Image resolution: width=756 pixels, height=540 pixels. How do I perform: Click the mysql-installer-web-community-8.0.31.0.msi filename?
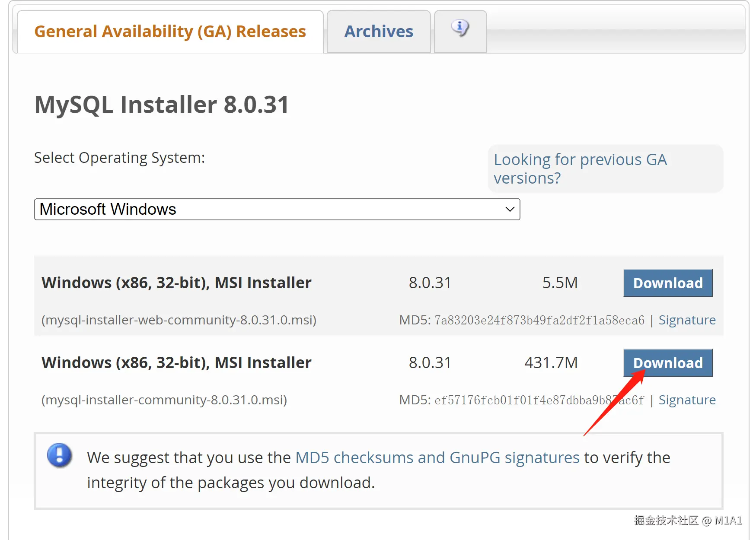tap(179, 320)
